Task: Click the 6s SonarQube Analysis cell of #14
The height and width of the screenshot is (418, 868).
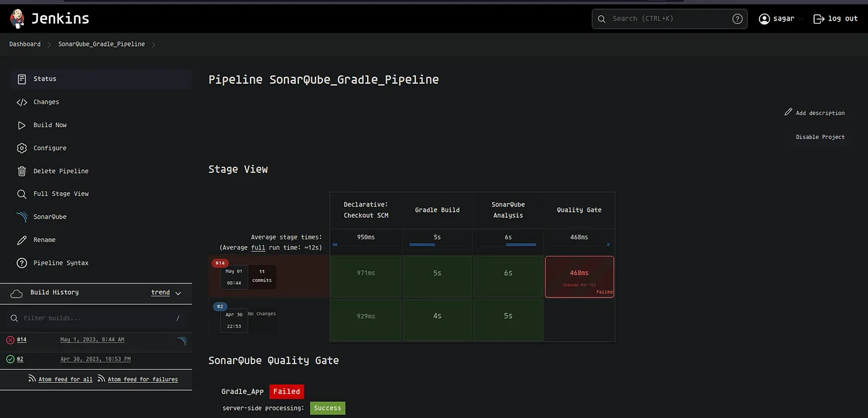Action: click(508, 277)
